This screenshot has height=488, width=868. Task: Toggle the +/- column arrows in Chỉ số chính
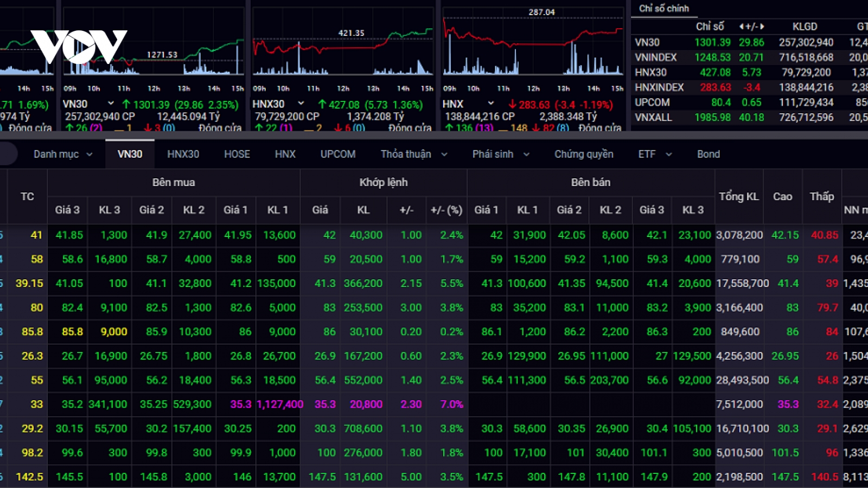click(x=751, y=27)
